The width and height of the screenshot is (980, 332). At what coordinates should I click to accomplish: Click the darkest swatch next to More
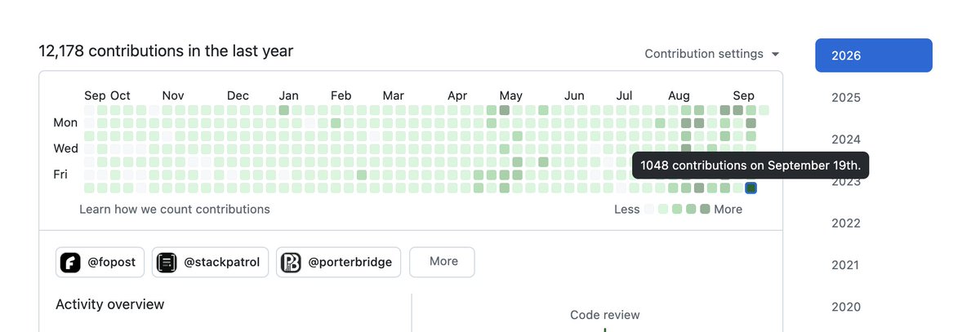705,210
